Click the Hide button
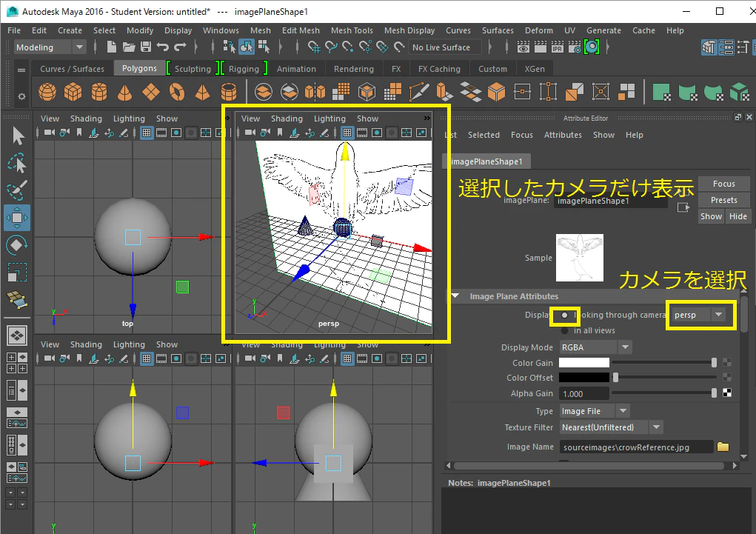 click(x=737, y=216)
